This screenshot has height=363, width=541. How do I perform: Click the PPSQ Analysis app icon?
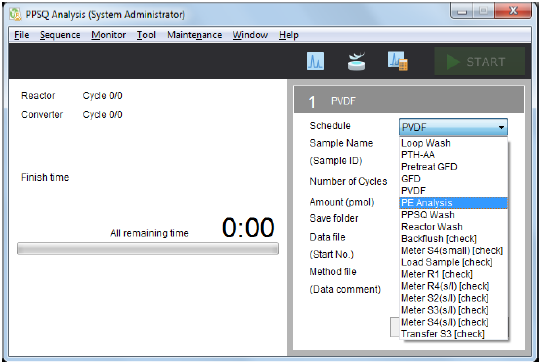[x=16, y=14]
